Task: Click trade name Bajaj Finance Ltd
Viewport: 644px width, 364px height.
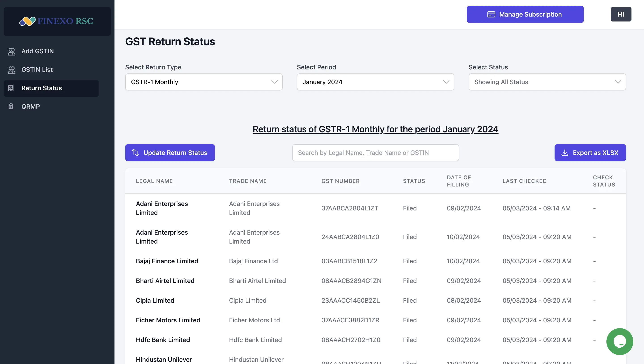Action: 253,261
